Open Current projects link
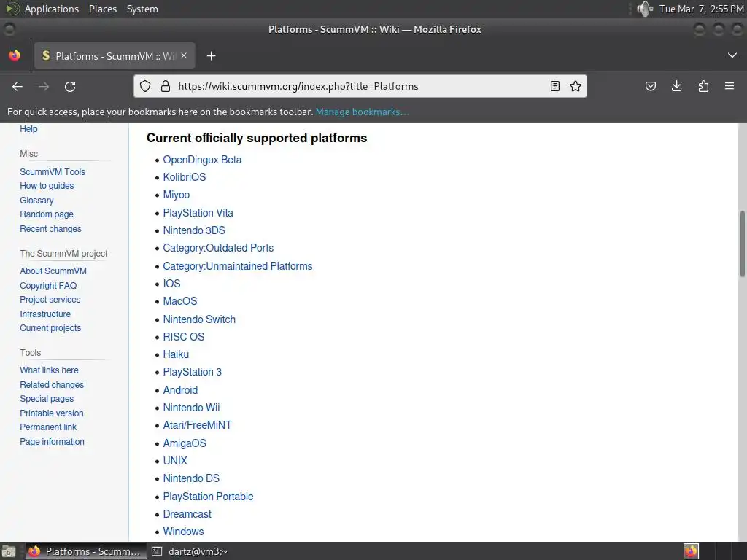 [x=50, y=328]
